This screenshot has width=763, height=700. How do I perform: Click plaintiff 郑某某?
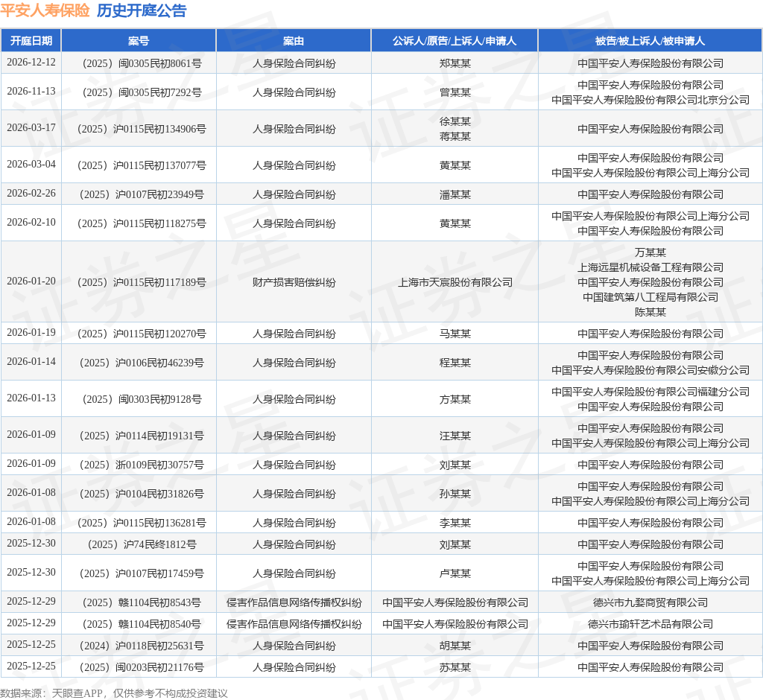pyautogui.click(x=455, y=63)
